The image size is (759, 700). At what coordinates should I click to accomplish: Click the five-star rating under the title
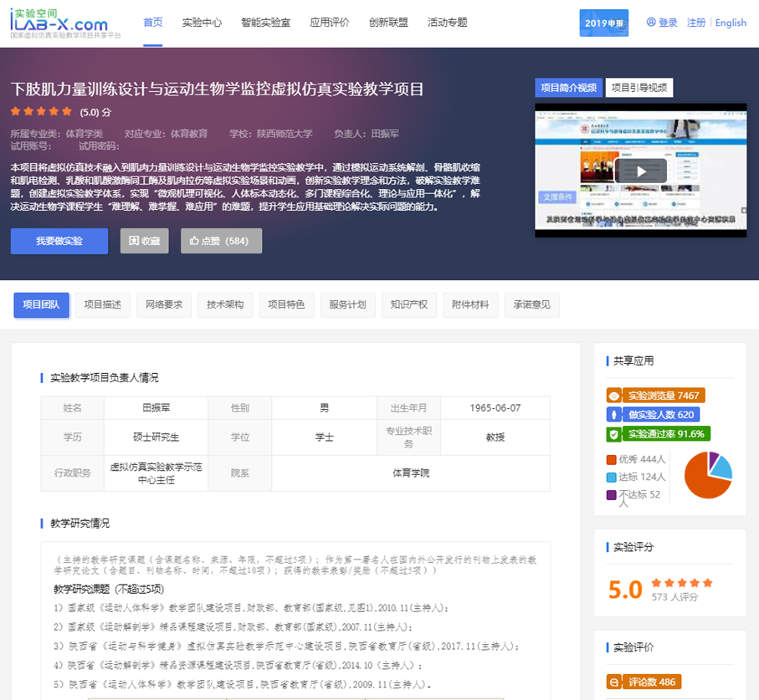[41, 111]
